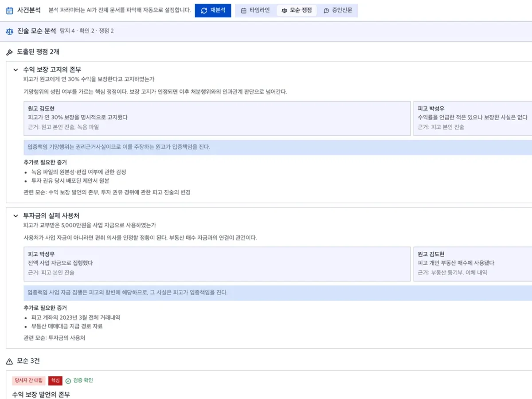This screenshot has width=532, height=399.
Task: Select 원고 김도현's claim card about 30% guarantee
Action: pos(217,118)
